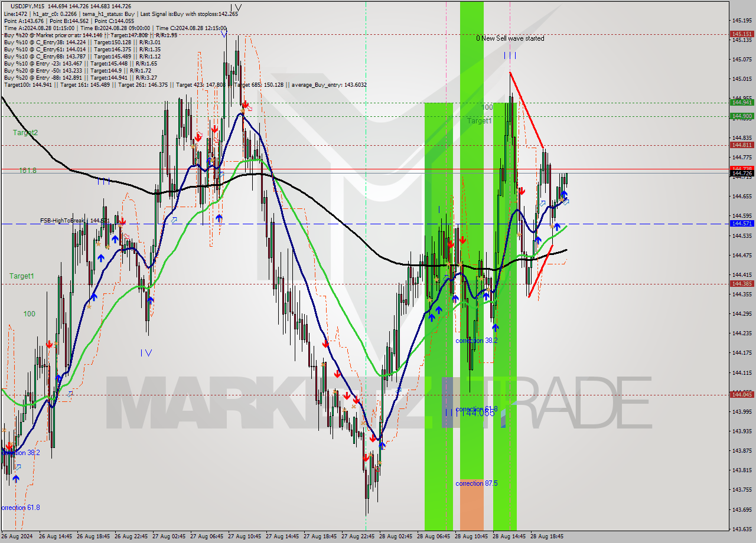This screenshot has height=543, width=756.
Task: Click 'correction 61.8' label near green zone
Action: [x=477, y=409]
